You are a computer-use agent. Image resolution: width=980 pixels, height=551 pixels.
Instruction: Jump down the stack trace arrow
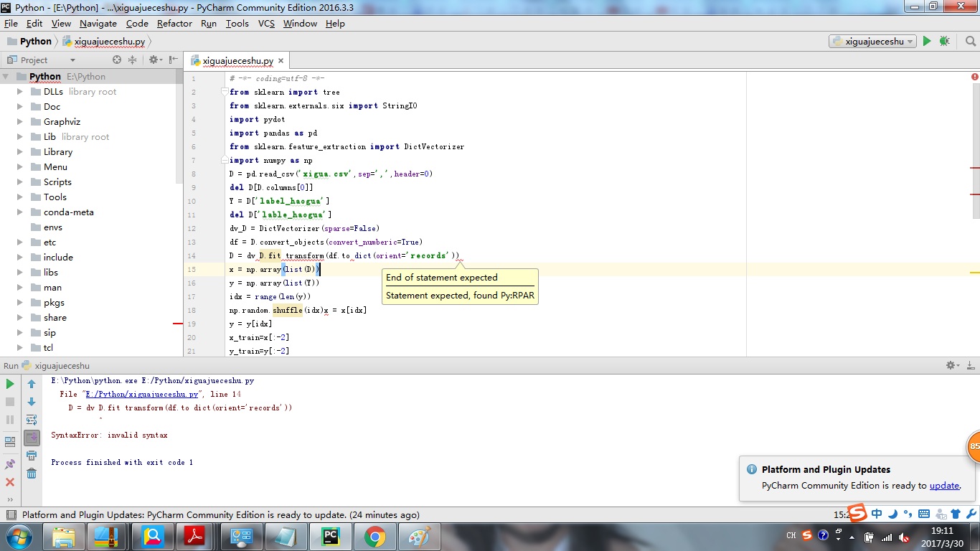32,402
